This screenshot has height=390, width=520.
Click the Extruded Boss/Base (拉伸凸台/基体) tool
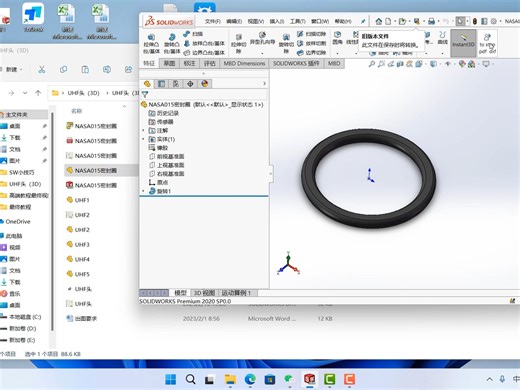[151, 43]
